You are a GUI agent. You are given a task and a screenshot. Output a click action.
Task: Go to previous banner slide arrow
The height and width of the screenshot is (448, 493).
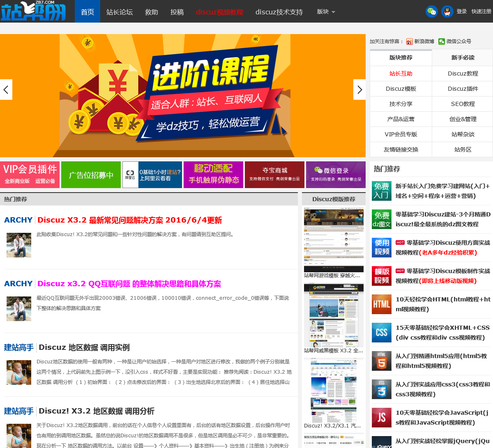point(6,90)
